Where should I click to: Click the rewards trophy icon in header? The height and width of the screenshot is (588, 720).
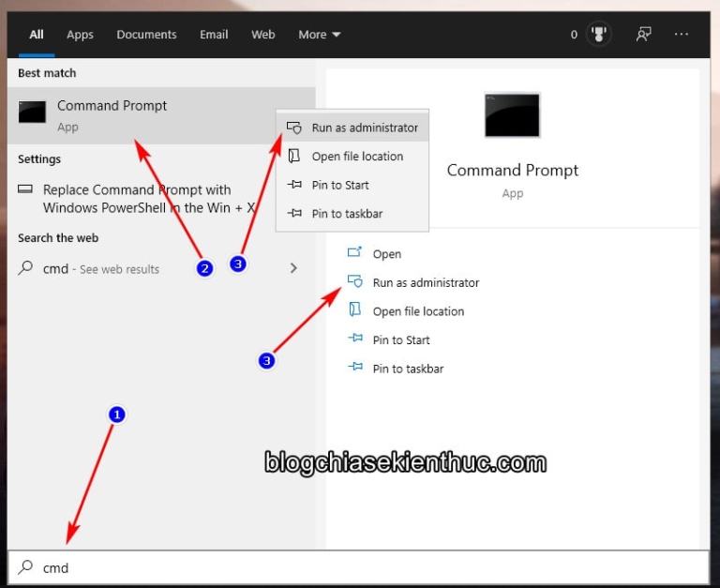tap(598, 35)
